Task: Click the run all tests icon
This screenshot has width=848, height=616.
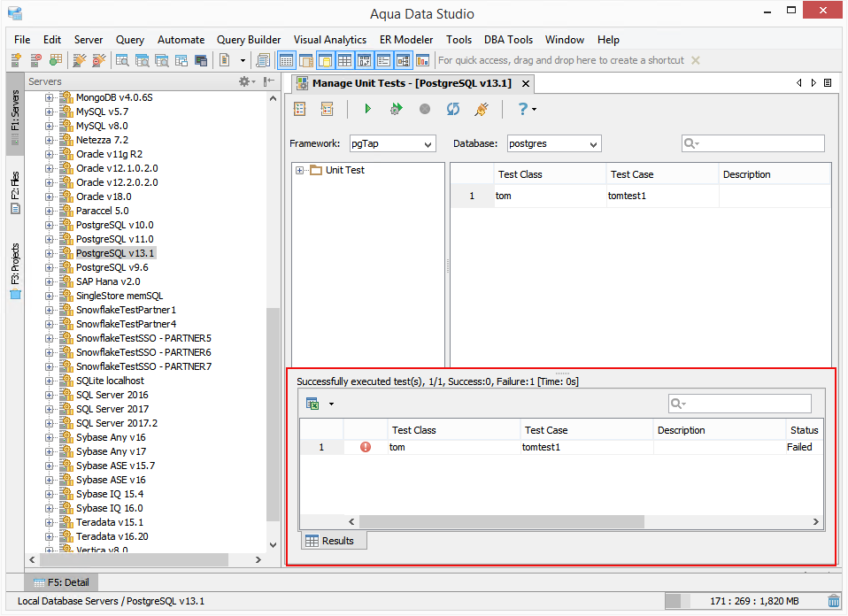Action: tap(397, 109)
